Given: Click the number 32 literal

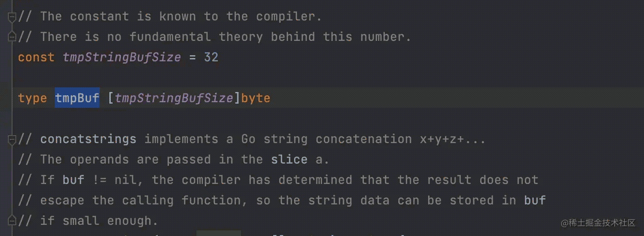Looking at the screenshot, I should [x=211, y=58].
